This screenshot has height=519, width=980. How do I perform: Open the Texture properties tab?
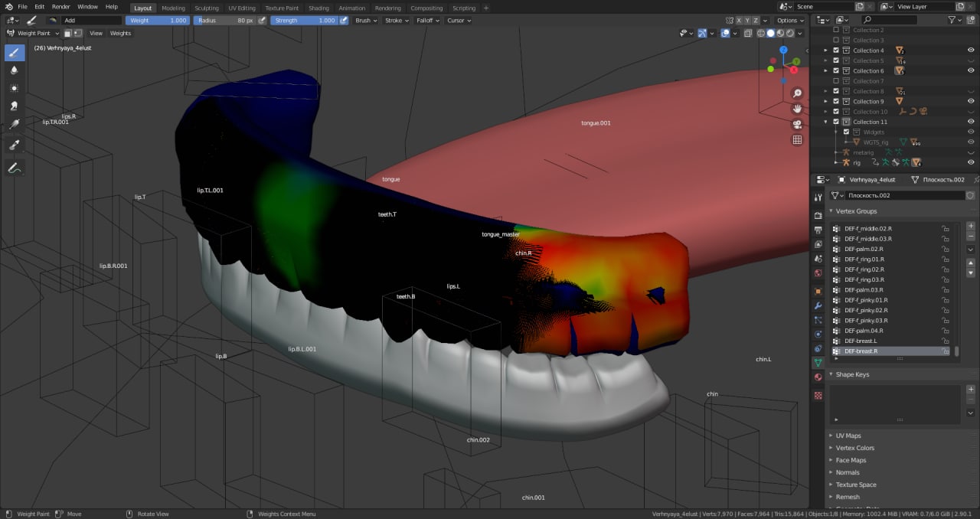818,396
